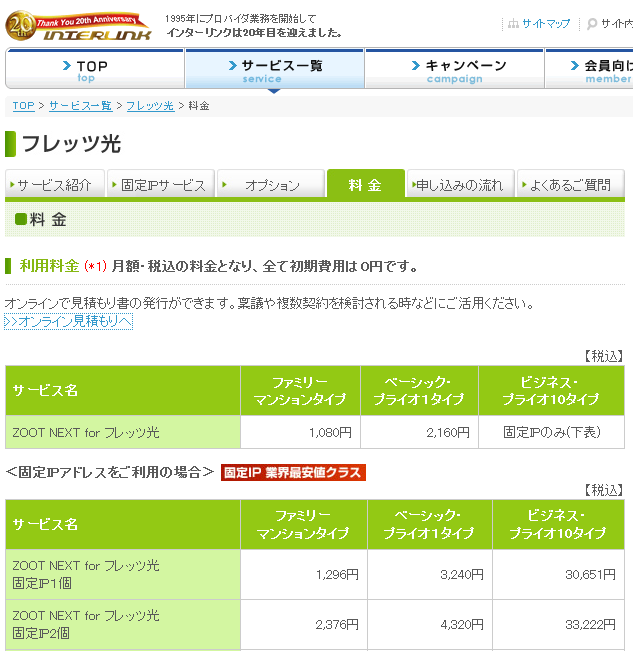Switch to the 固定IPサービス sub-tab

coord(161,184)
